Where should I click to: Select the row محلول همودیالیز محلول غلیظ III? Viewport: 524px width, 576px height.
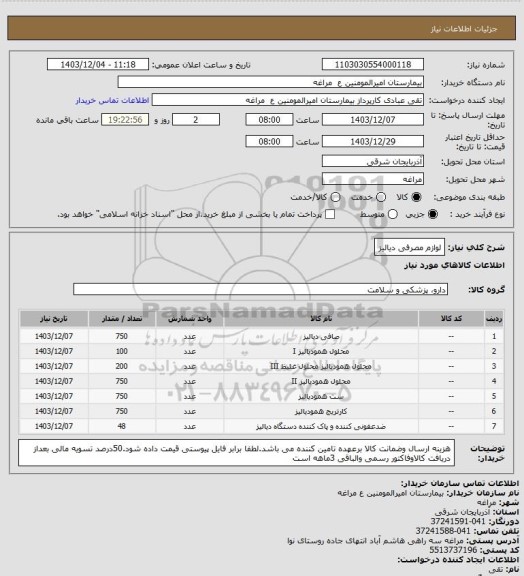(262, 366)
